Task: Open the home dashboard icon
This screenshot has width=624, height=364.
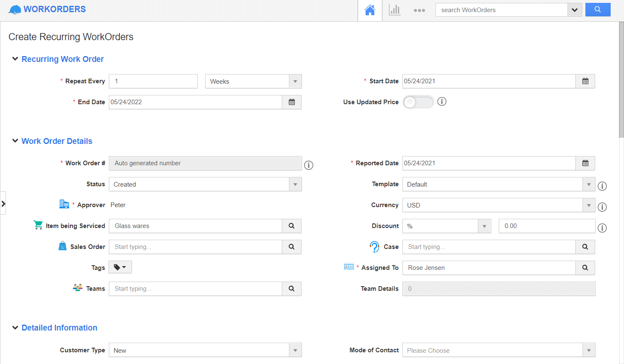Action: point(370,10)
